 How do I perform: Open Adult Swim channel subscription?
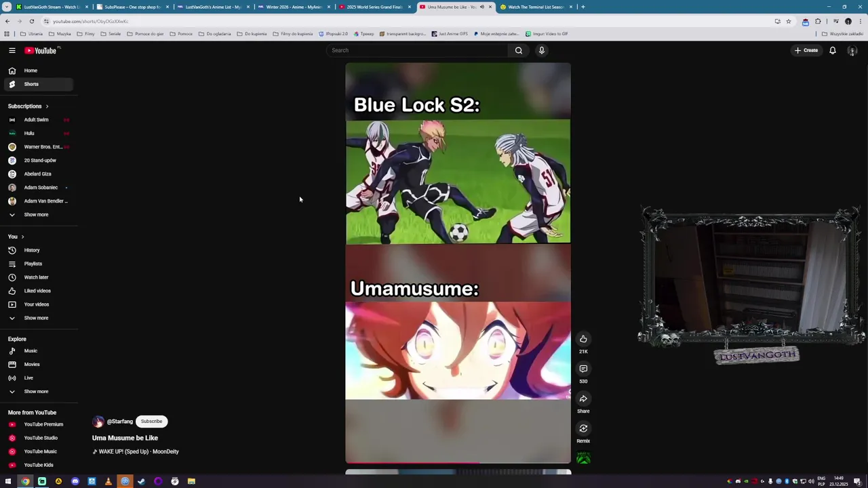pyautogui.click(x=37, y=120)
